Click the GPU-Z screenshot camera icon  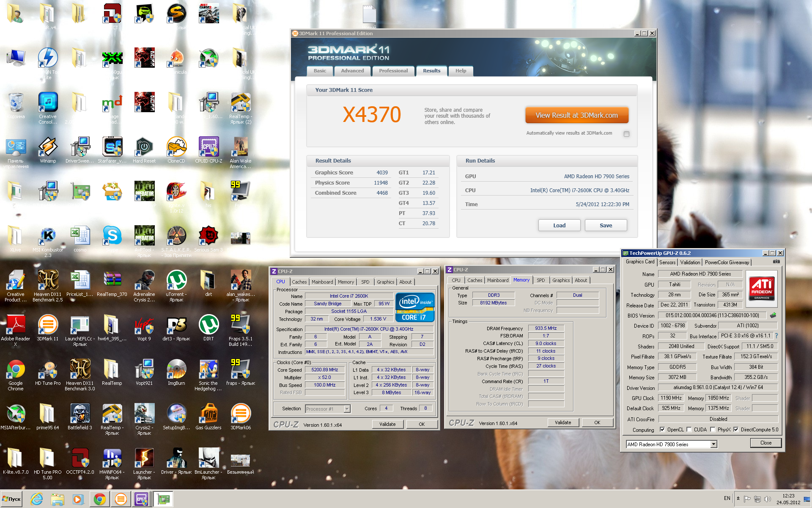pyautogui.click(x=776, y=262)
